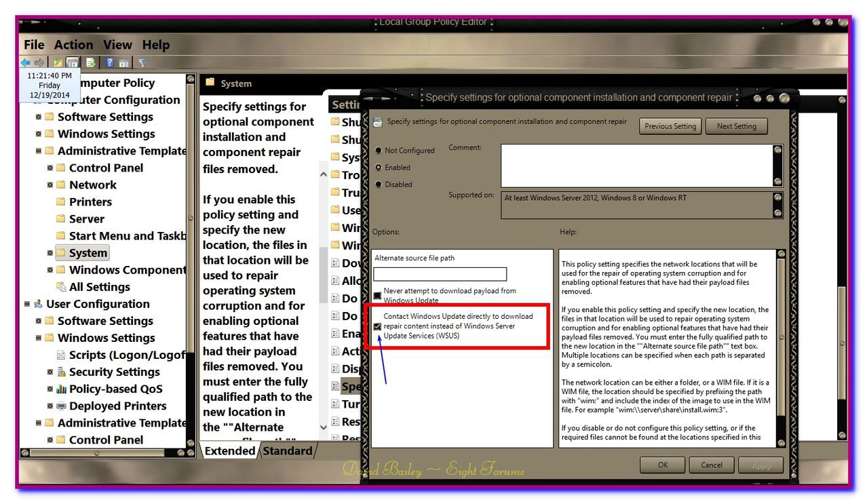Open the Help menu
This screenshot has width=867, height=504.
click(x=156, y=45)
